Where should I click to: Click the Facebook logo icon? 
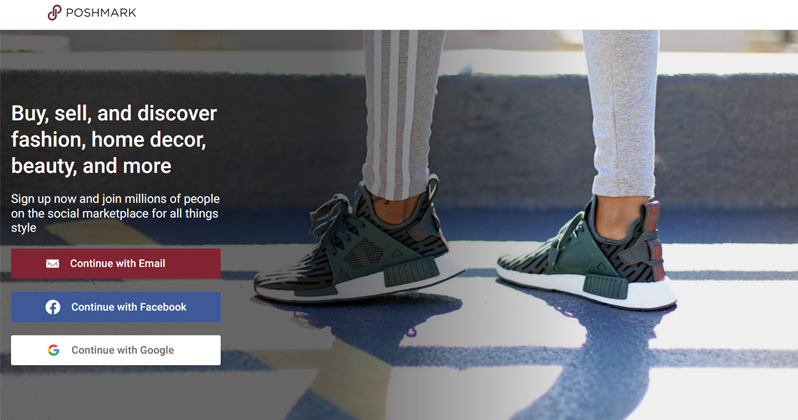tap(53, 307)
